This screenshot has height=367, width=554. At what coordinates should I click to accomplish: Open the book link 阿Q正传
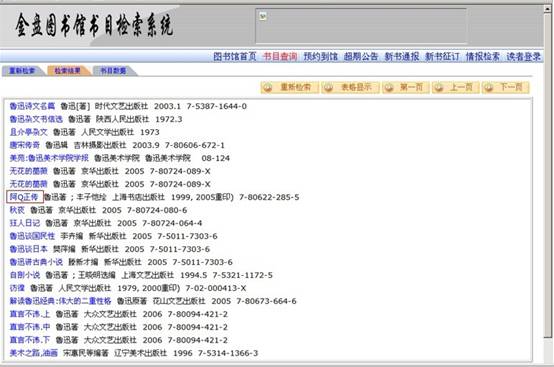tap(24, 197)
